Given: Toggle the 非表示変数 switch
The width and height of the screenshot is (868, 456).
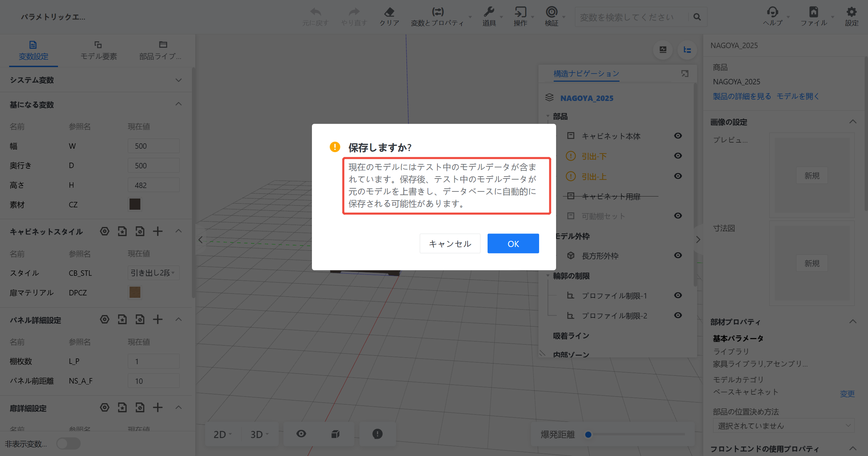Looking at the screenshot, I should click(68, 443).
